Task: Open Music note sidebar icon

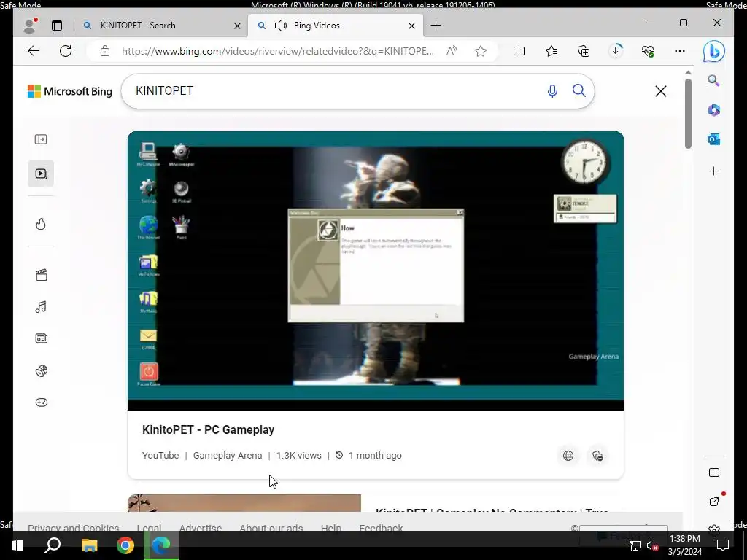Action: 41,307
